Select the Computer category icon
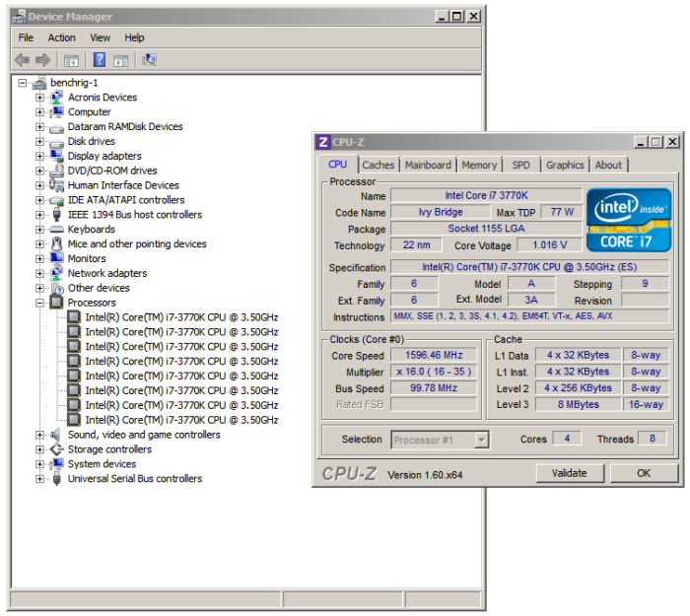This screenshot has width=690, height=616. [56, 111]
